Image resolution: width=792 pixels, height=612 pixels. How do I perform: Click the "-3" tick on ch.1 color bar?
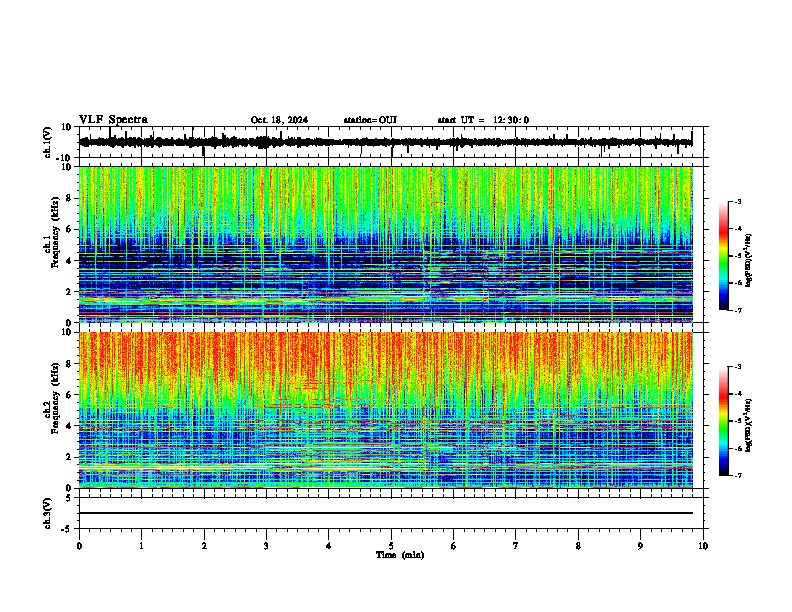point(737,201)
